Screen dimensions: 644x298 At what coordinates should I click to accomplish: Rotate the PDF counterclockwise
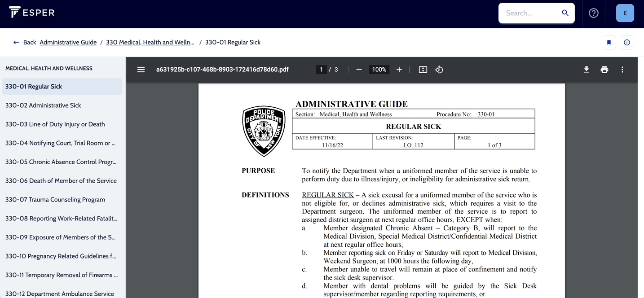tap(439, 70)
